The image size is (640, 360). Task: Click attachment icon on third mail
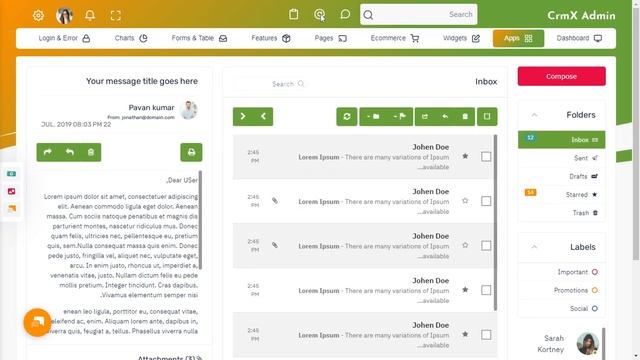coord(275,245)
